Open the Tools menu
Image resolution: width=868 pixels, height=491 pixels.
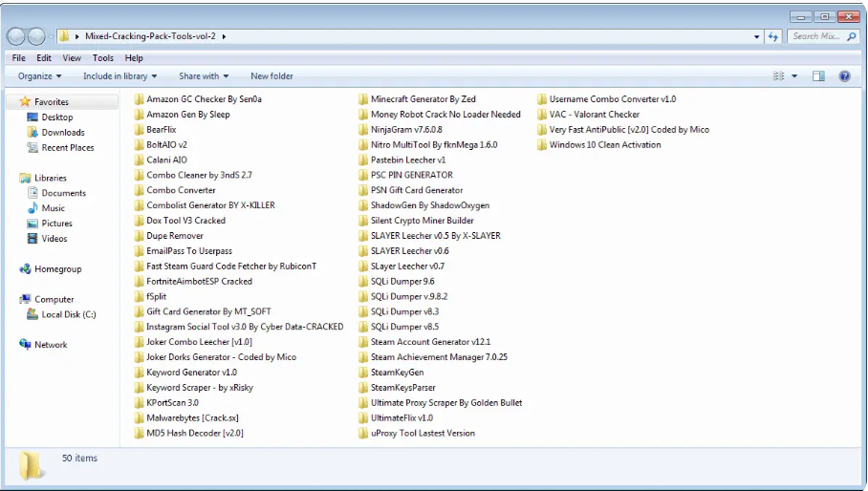[x=103, y=58]
